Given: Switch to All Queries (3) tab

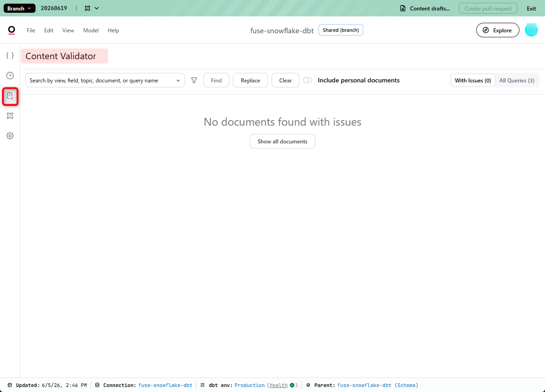Looking at the screenshot, I should pos(516,81).
